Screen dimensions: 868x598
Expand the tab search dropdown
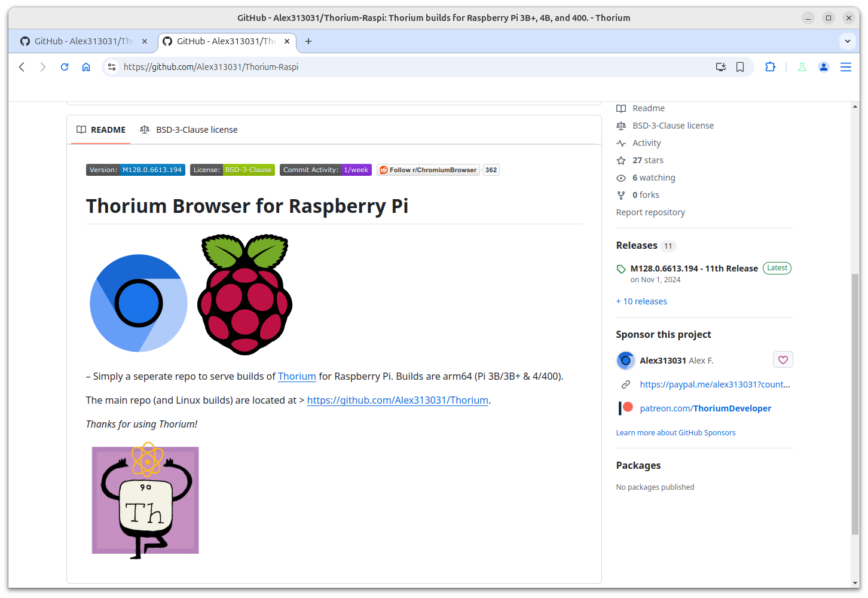[x=847, y=41]
